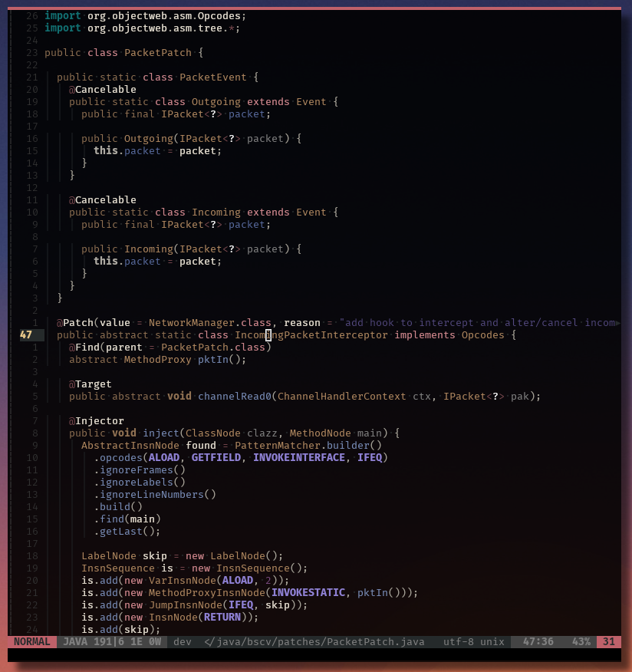Click the INVOKESTATIC opcode constant

pyautogui.click(x=308, y=593)
